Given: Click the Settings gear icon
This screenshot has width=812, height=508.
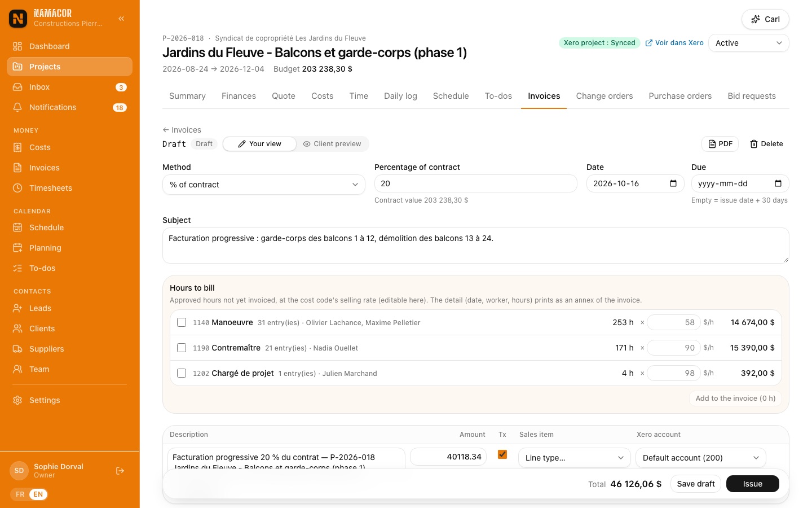Looking at the screenshot, I should pyautogui.click(x=17, y=400).
